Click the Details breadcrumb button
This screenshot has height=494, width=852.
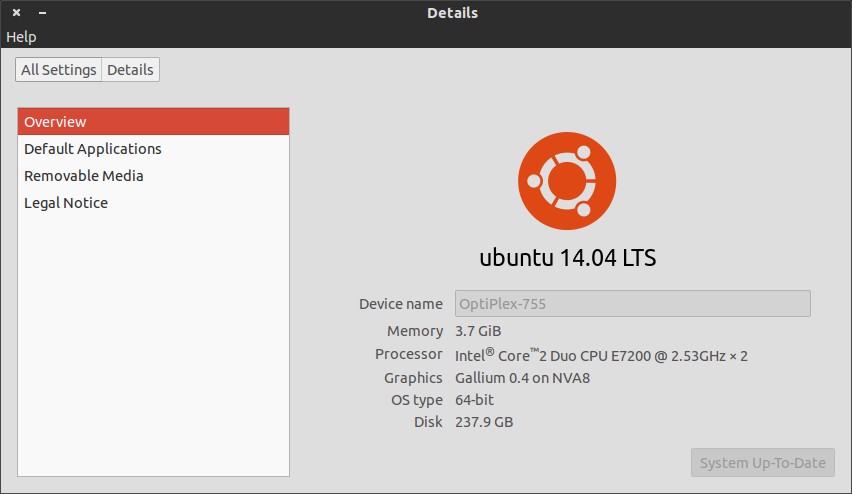click(130, 70)
